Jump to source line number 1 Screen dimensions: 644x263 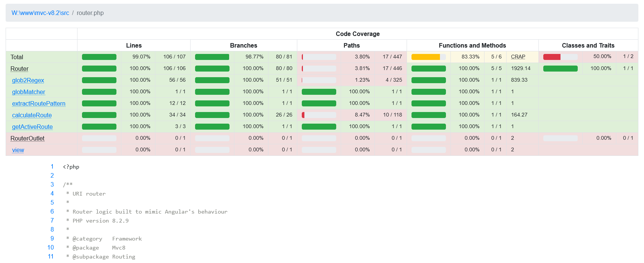[52, 166]
